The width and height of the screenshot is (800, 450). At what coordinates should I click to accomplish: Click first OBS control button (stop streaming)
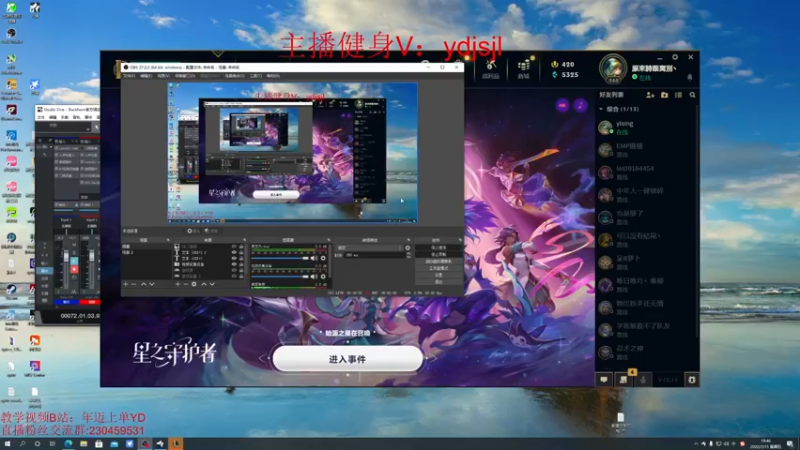tap(438, 247)
